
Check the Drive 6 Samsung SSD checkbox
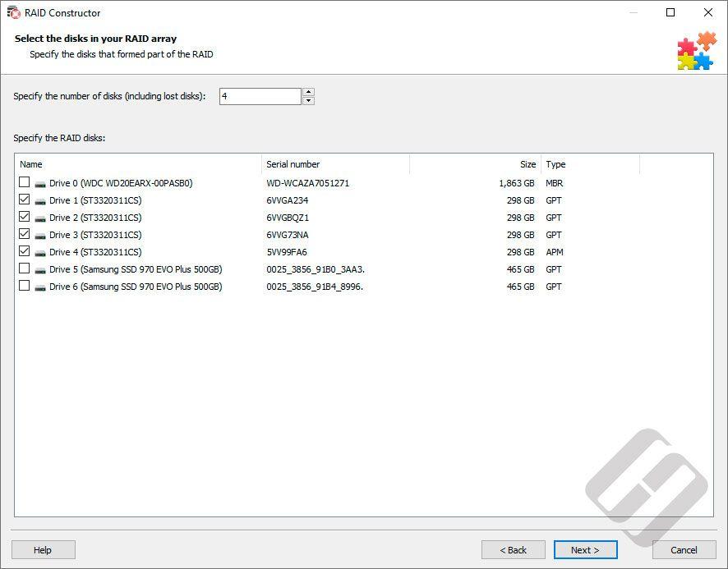pos(24,286)
